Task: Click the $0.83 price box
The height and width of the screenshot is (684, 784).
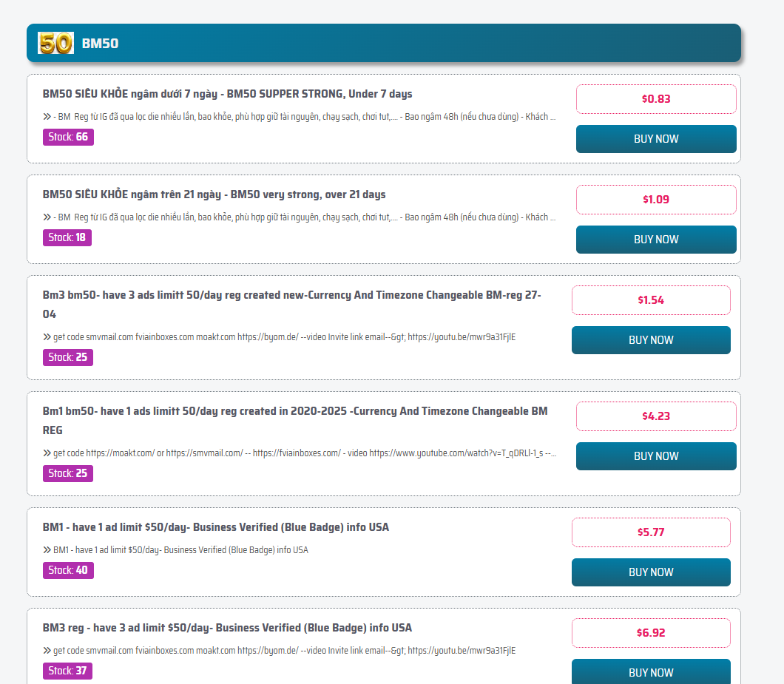Action: tap(656, 99)
